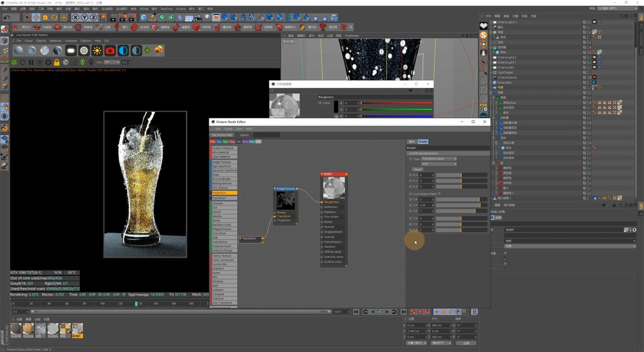Open the Transform Value type dropdown
644x352 pixels.
[438, 159]
